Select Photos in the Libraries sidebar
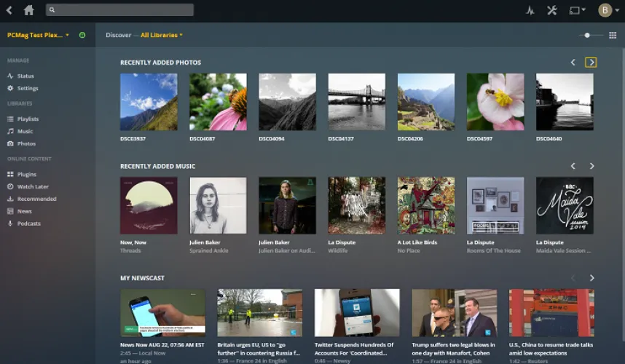This screenshot has width=625, height=364. 26,144
